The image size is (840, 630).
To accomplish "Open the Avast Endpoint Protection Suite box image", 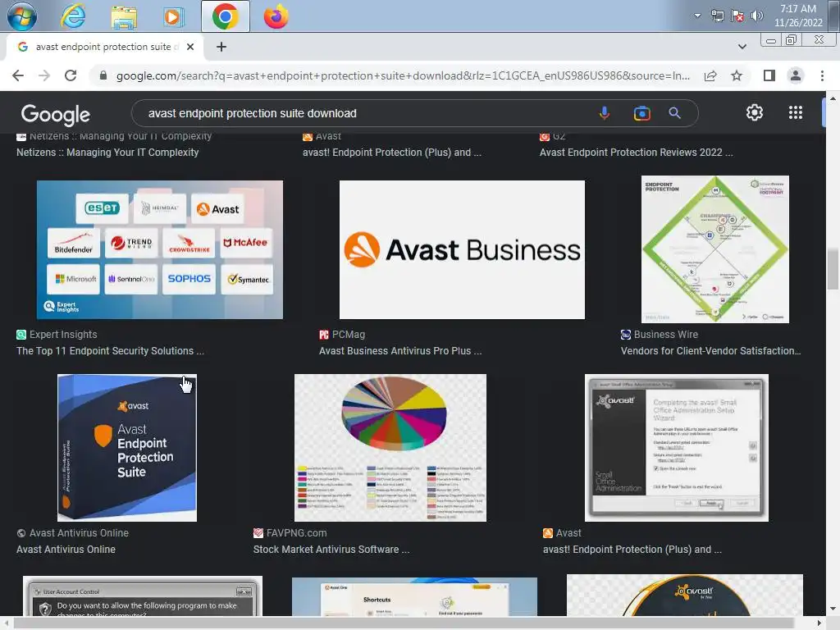I will (127, 448).
